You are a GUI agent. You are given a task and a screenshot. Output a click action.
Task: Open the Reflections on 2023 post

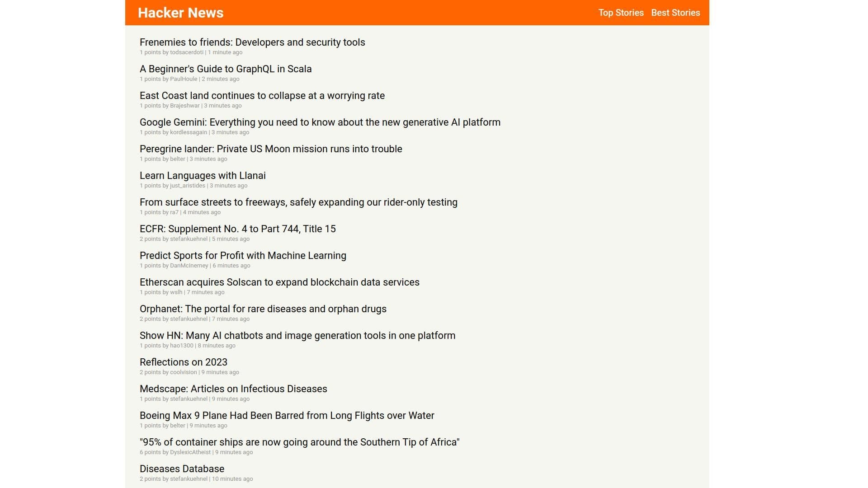[x=184, y=362]
